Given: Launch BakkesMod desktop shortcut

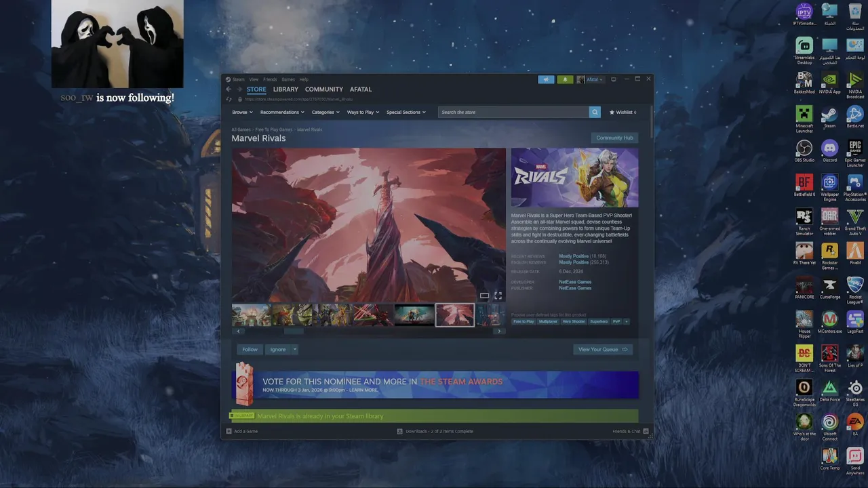Looking at the screenshot, I should pos(804,82).
